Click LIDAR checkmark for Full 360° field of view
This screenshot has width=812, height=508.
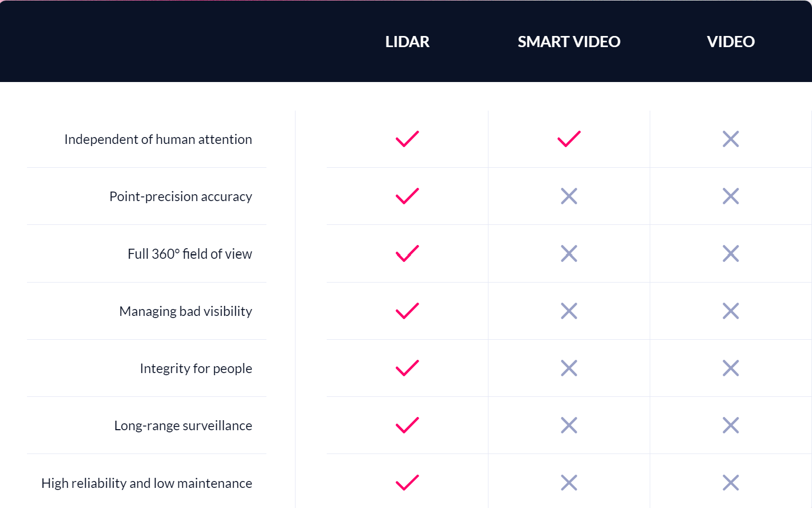click(407, 253)
